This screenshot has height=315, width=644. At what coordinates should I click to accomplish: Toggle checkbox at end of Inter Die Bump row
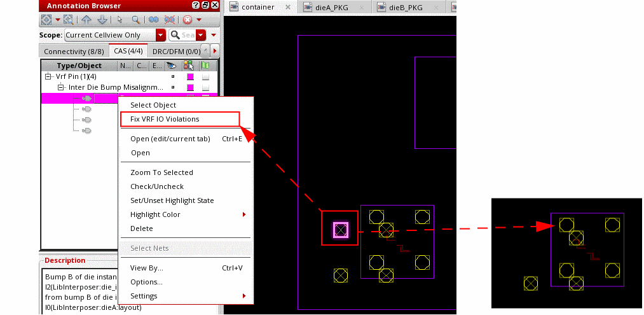tap(206, 88)
